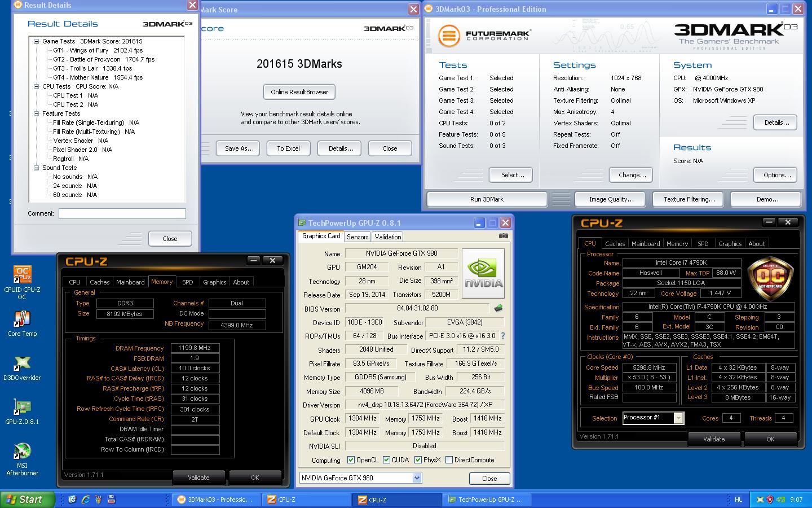Click the Texture Filtering... button
The height and width of the screenshot is (508, 812).
click(689, 199)
